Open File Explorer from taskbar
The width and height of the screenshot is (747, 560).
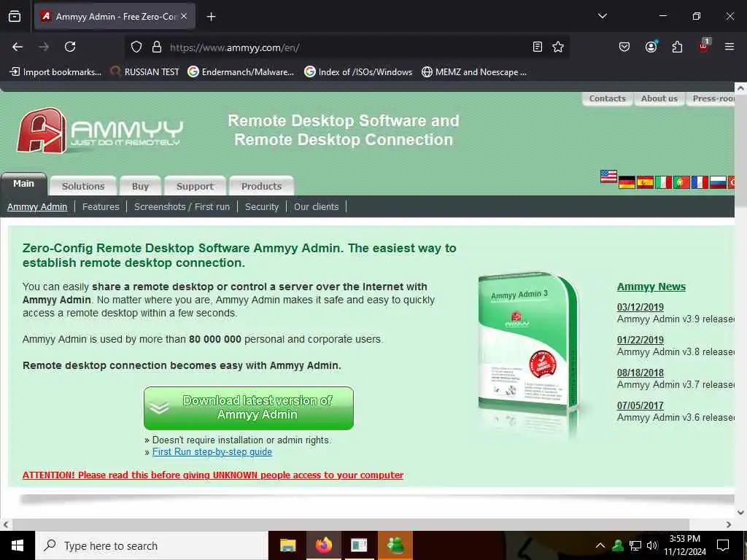click(287, 545)
